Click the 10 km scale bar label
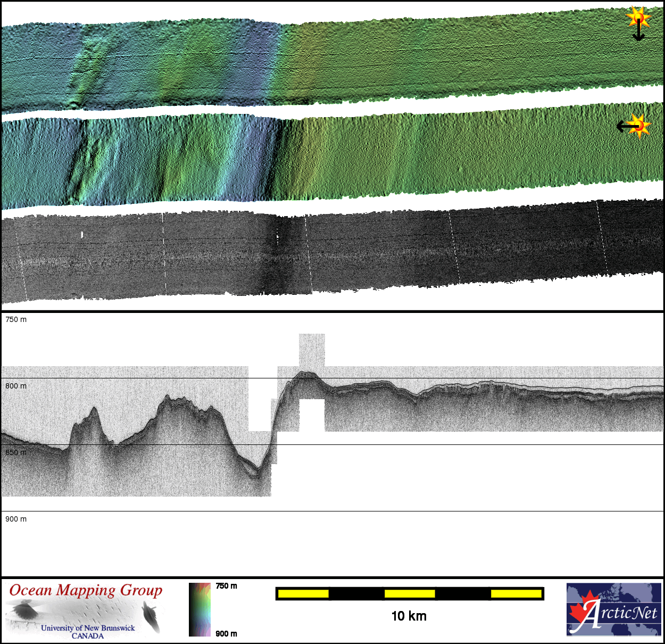Screen dimensions: 665x644 coord(409,616)
